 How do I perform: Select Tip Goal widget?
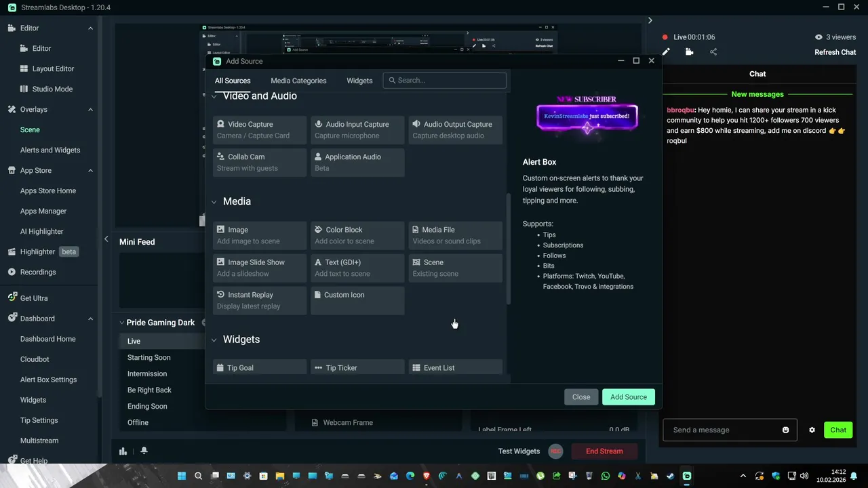point(260,367)
